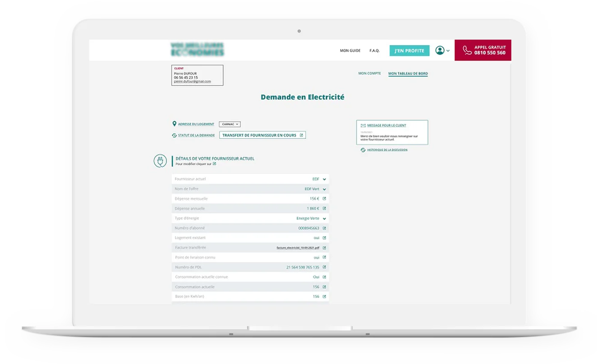Edit the Logement existant value
Image resolution: width=597 pixels, height=364 pixels.
coord(324,238)
